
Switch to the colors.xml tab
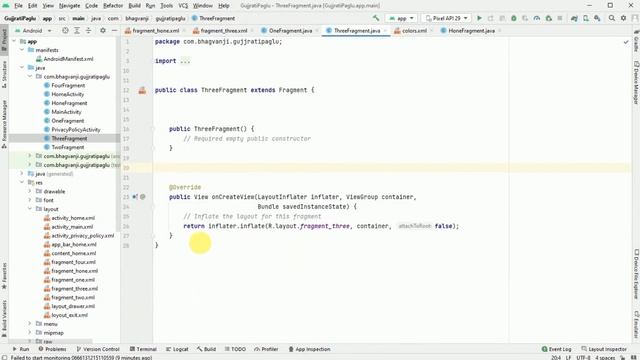click(414, 31)
